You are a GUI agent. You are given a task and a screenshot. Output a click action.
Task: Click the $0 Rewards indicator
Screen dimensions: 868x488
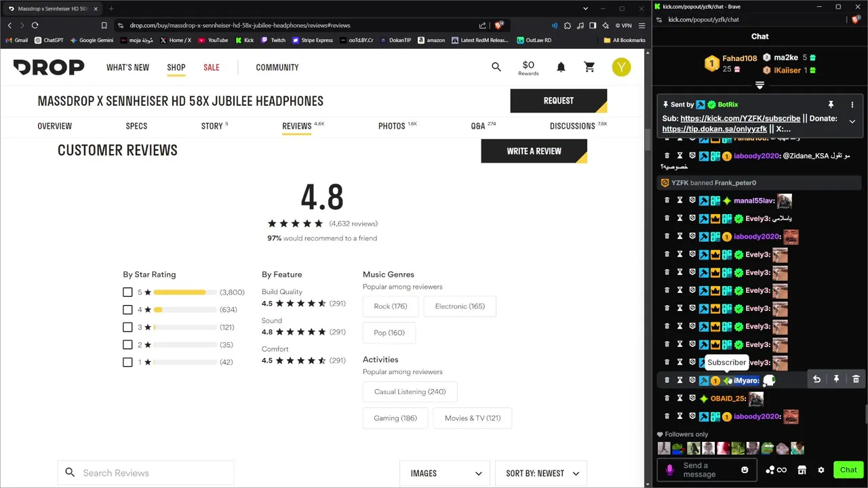528,68
